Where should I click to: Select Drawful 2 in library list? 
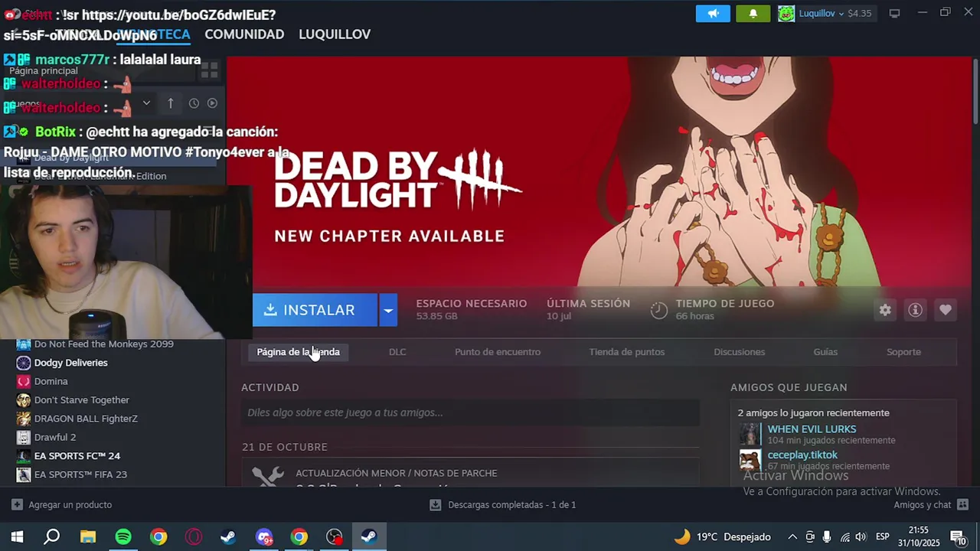(x=55, y=437)
